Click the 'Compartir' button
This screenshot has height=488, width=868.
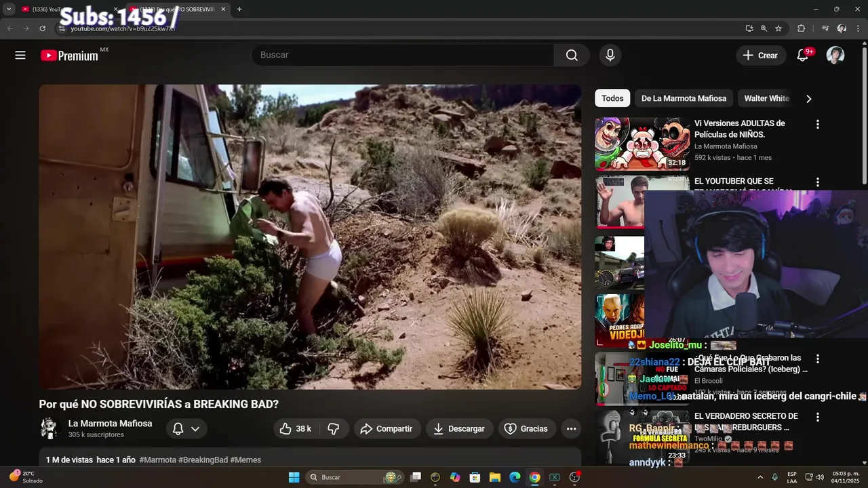[387, 428]
